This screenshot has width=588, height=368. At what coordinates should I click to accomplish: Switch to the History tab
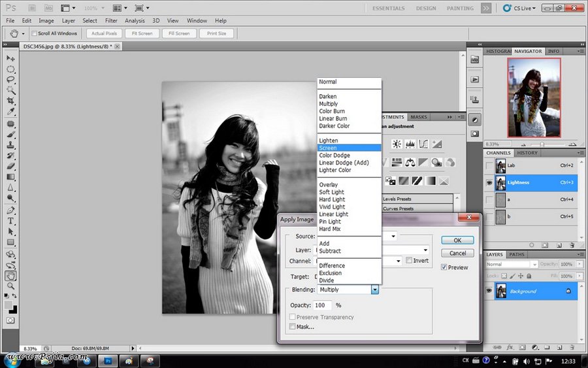527,153
